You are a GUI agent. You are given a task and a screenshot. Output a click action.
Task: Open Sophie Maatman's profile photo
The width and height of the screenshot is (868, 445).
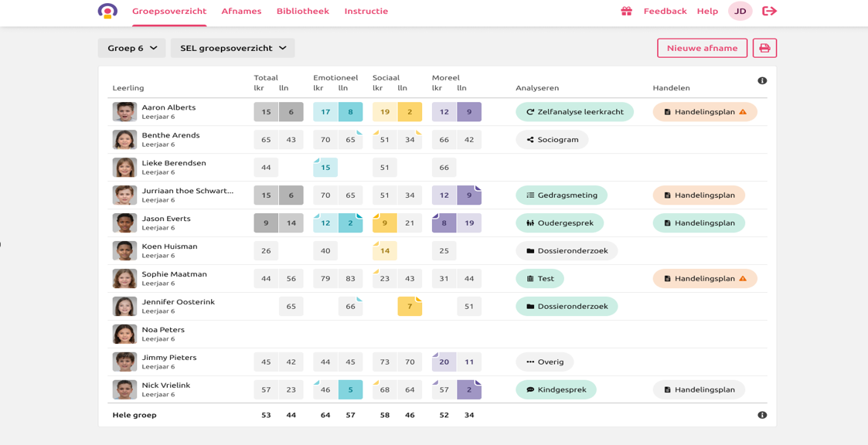click(x=124, y=278)
